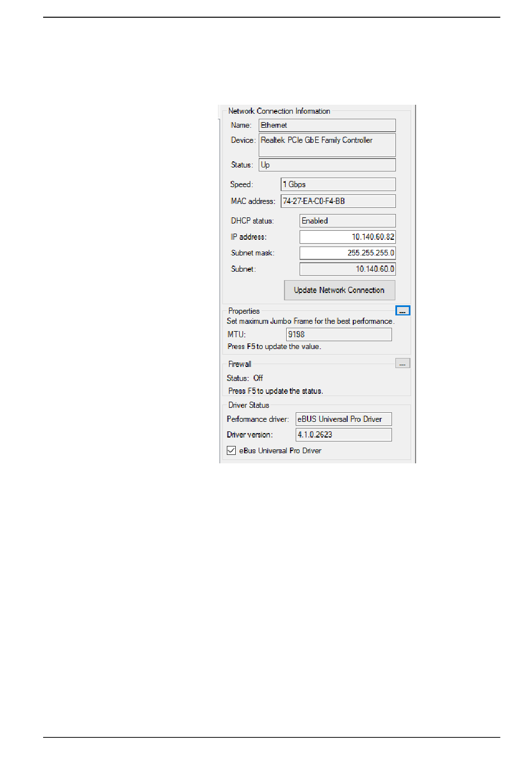Click the MTU value field
This screenshot has height=772, width=532.
coord(339,334)
